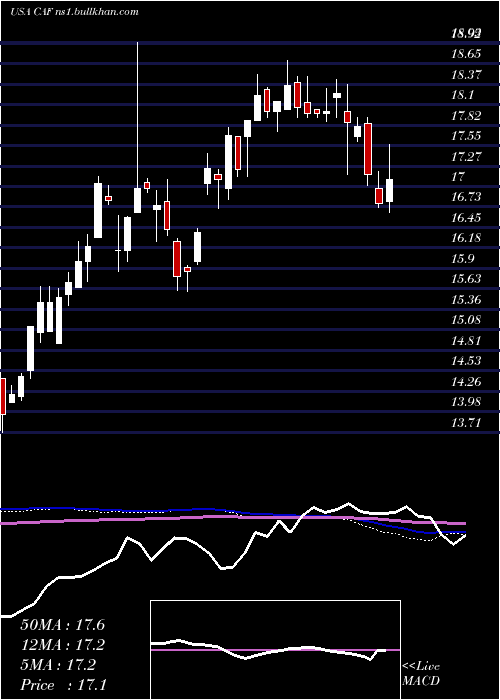Select the 17 price axis label
This screenshot has height=700, width=500.
click(458, 176)
